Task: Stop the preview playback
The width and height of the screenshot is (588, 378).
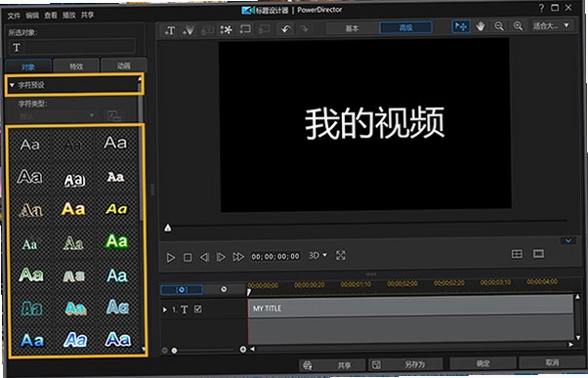Action: tap(188, 258)
